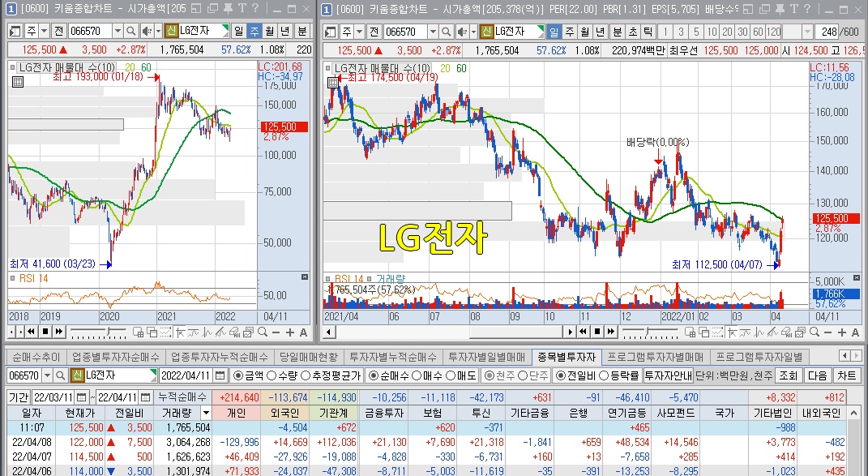Click rewind button under right chart

[x=583, y=332]
